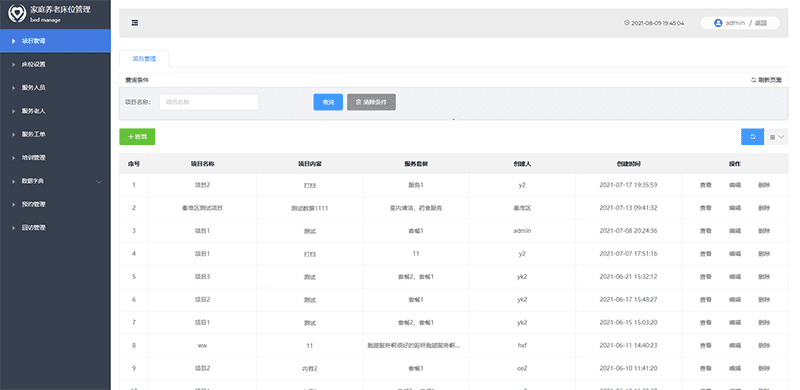Image resolution: width=800 pixels, height=390 pixels.
Task: Click 编辑 for row 2 秦淮区
Action: [735, 208]
